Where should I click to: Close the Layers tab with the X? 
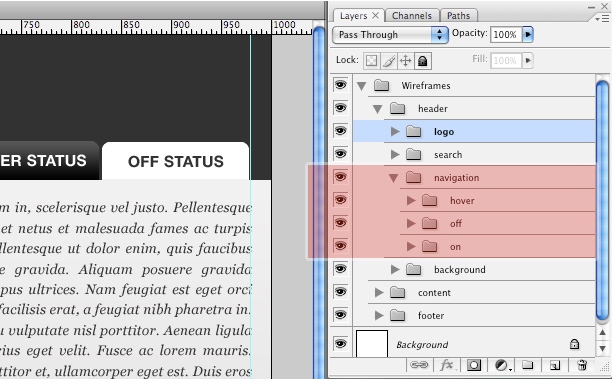point(375,15)
